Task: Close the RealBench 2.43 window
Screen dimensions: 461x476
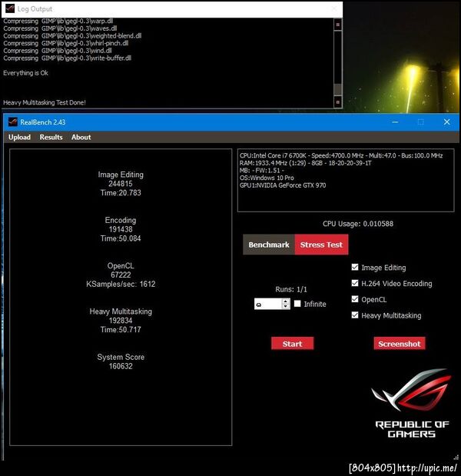Action: pos(446,122)
